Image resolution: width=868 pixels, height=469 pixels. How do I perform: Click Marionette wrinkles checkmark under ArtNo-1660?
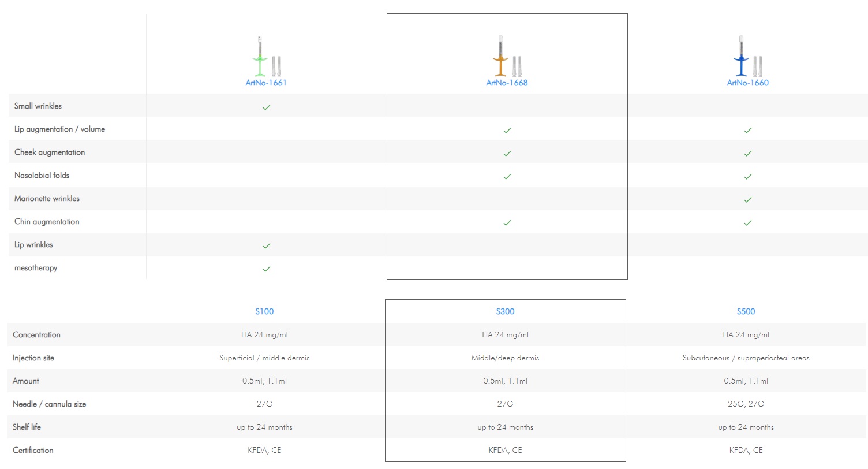[x=747, y=200]
